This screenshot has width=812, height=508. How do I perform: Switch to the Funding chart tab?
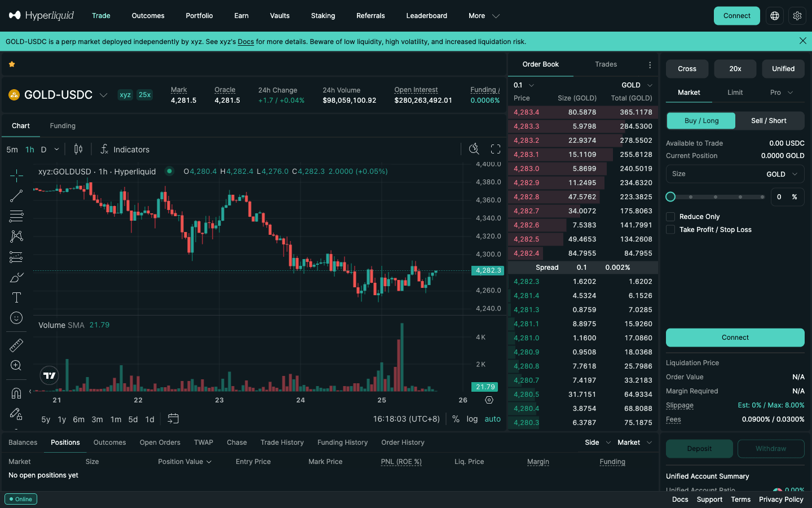click(63, 126)
